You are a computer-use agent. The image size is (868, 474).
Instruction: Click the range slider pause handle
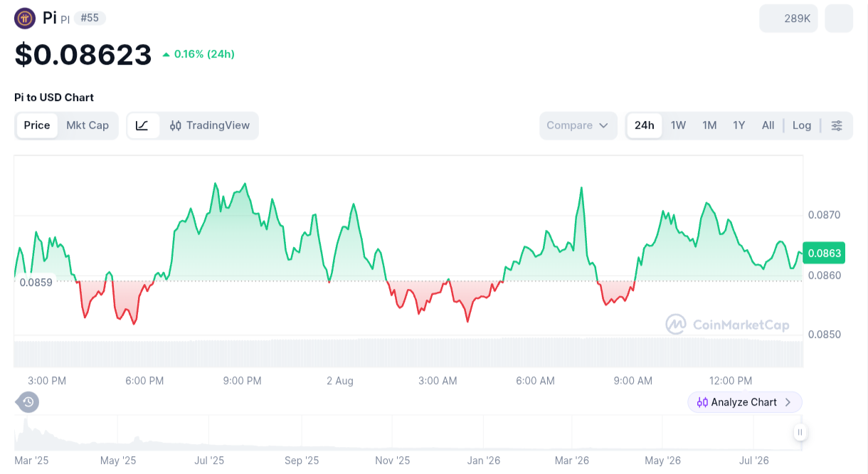pyautogui.click(x=800, y=432)
